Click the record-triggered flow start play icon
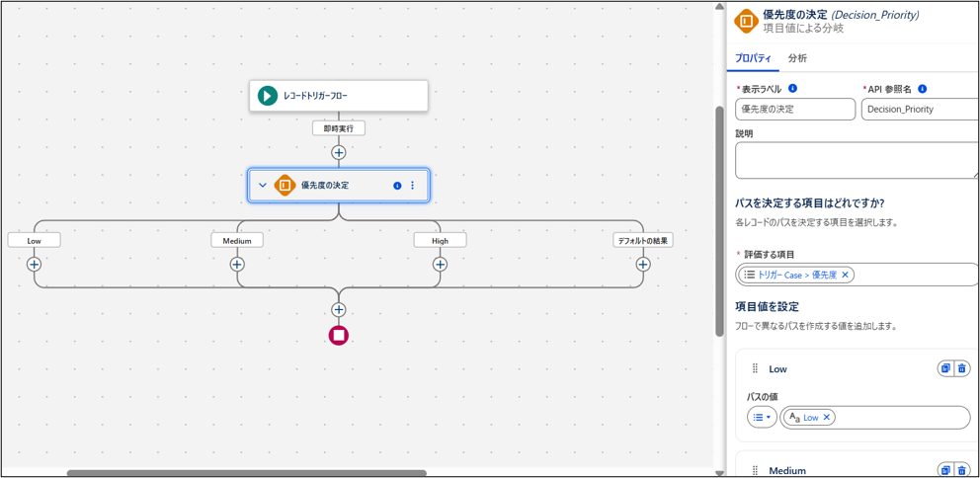The image size is (980, 478). [268, 96]
